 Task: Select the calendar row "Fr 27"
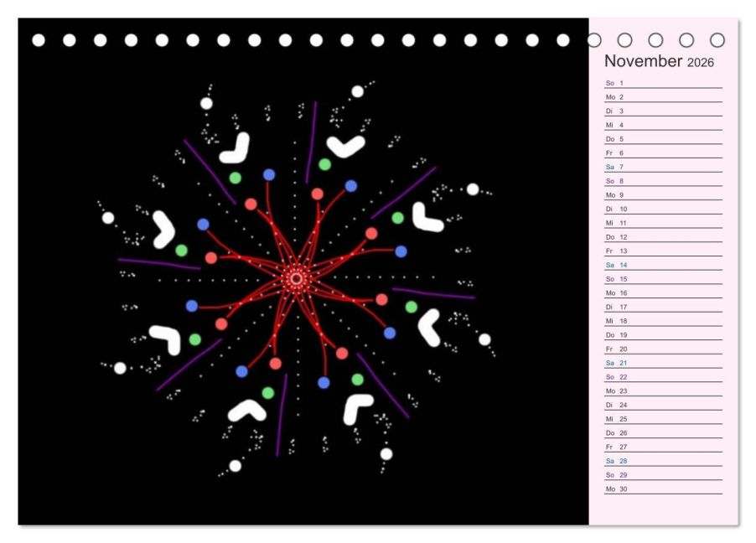[x=664, y=447]
